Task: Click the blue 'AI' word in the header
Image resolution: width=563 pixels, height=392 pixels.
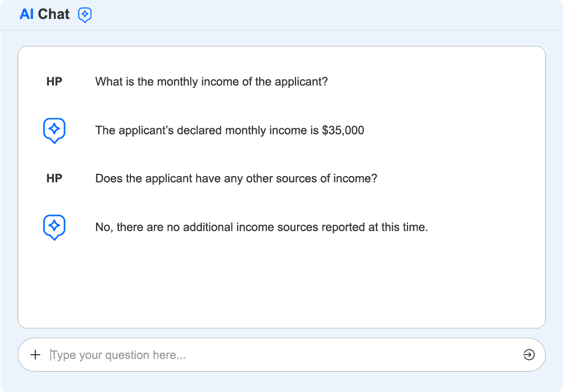Action: point(26,15)
